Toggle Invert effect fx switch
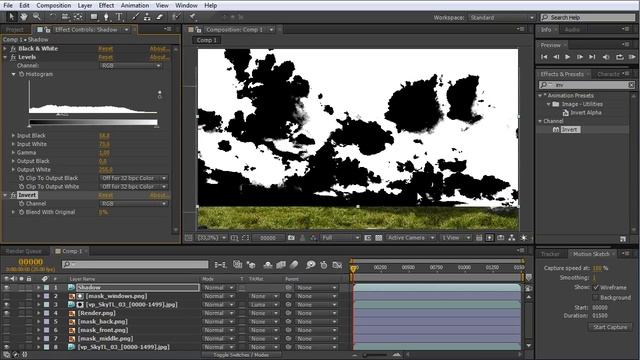 click(x=13, y=195)
